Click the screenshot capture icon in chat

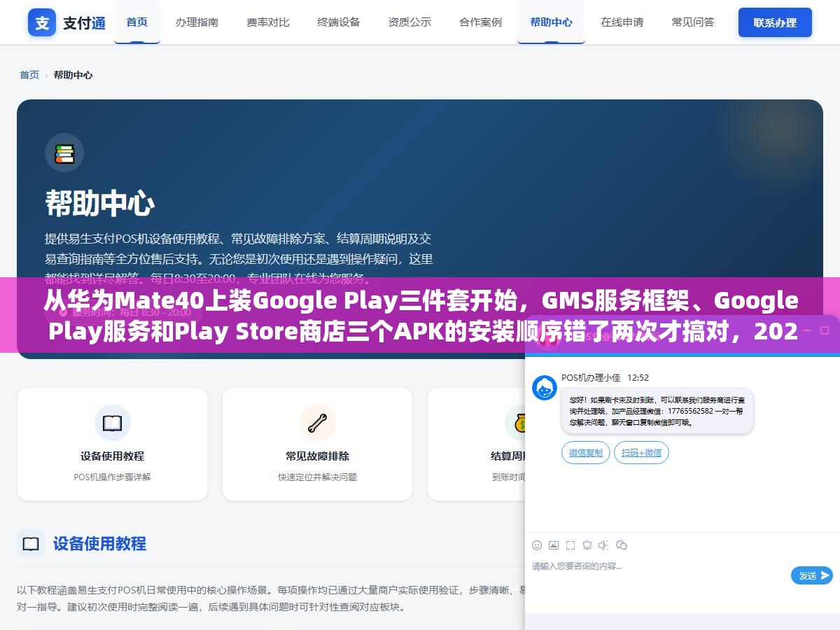click(570, 545)
